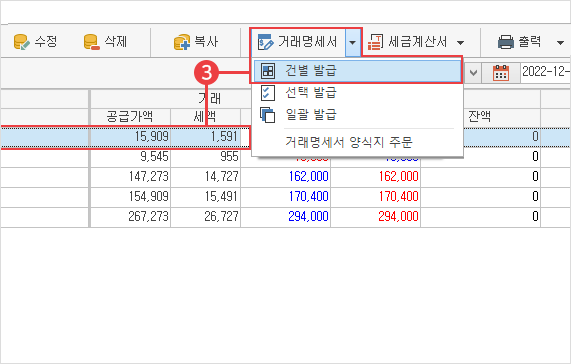Select 선택 발급 menu item
The width and height of the screenshot is (571, 364).
[357, 93]
